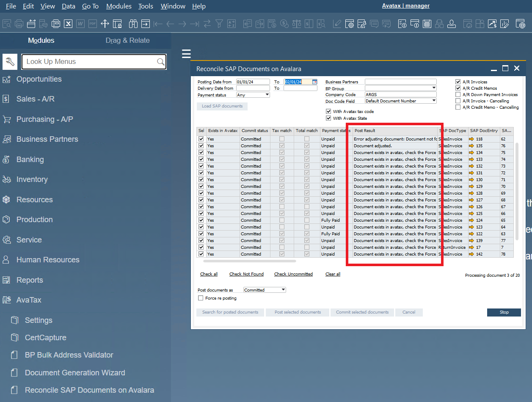Click the Check Uncommitted link
532x402 pixels.
click(x=293, y=274)
